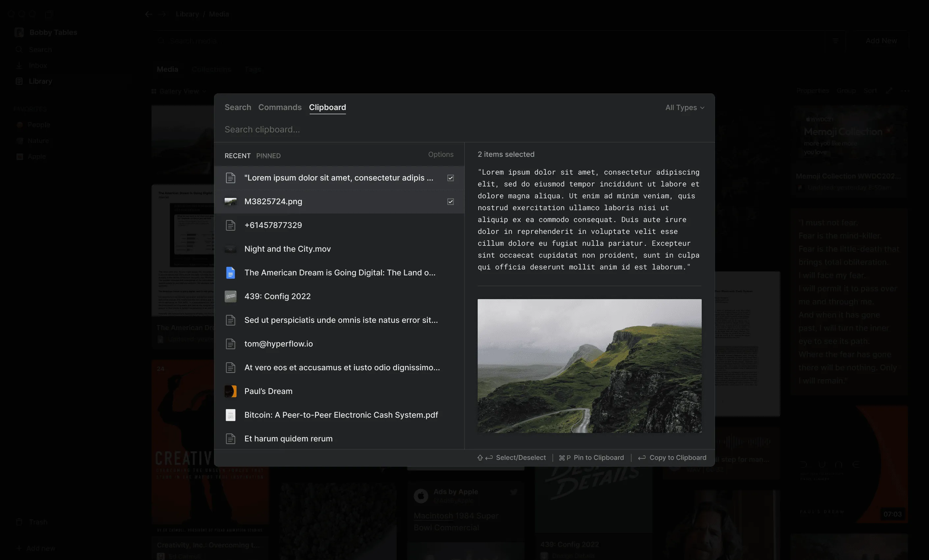Click the PDF icon for the Bitcoin paper

pos(230,415)
